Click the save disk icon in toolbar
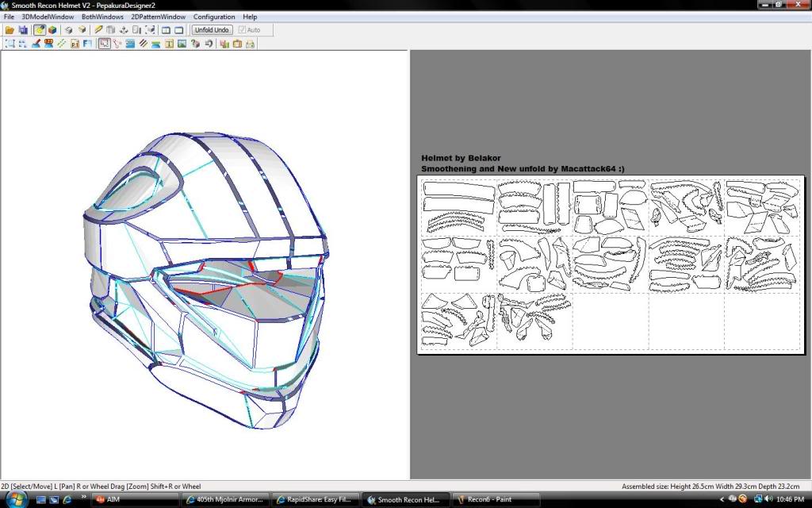This screenshot has height=508, width=812. click(23, 30)
